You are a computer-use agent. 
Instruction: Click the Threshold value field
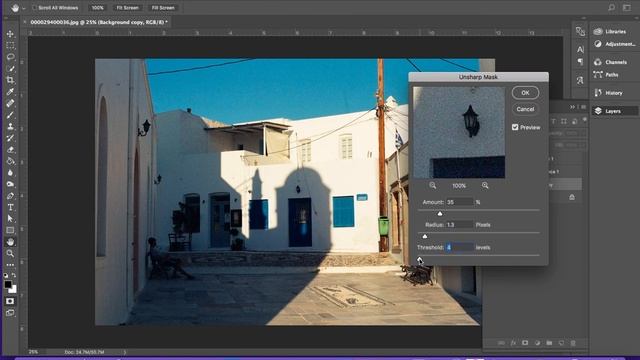pos(460,247)
